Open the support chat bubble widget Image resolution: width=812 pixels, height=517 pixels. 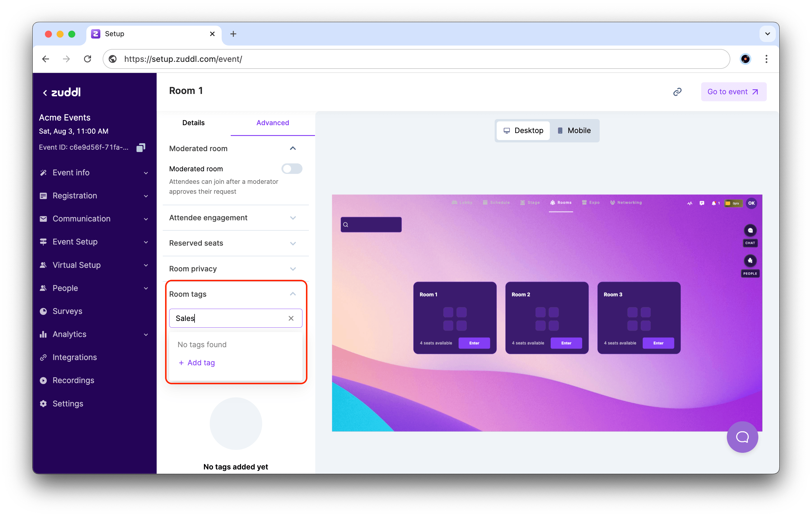click(742, 437)
